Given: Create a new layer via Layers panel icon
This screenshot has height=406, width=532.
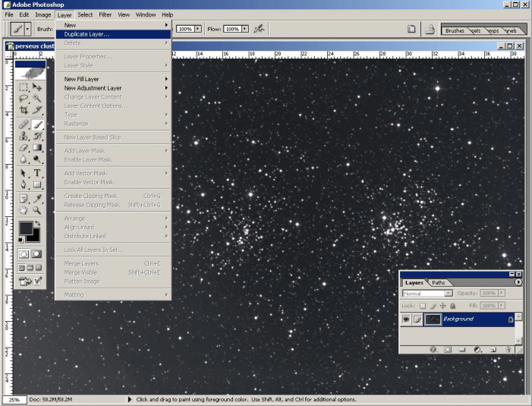Looking at the screenshot, I should point(493,350).
